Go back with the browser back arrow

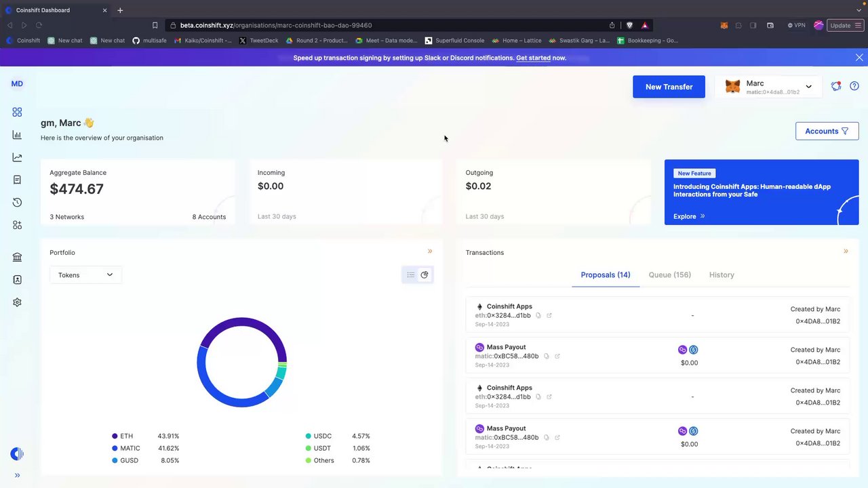click(x=9, y=25)
